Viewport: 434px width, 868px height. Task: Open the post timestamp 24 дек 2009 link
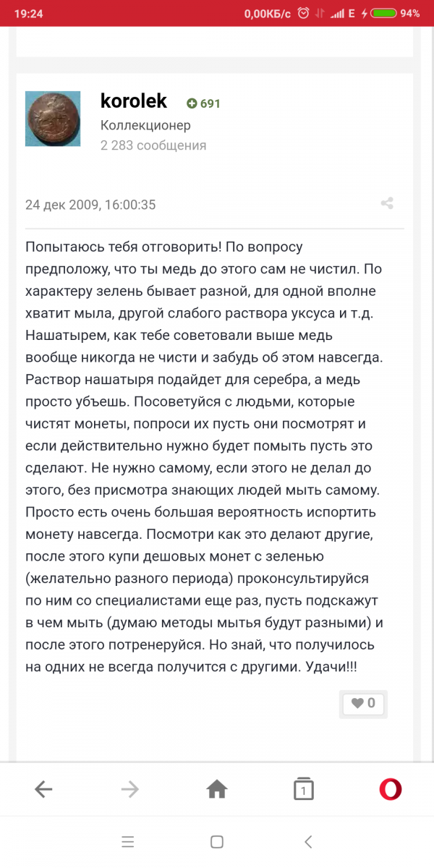[x=90, y=205]
